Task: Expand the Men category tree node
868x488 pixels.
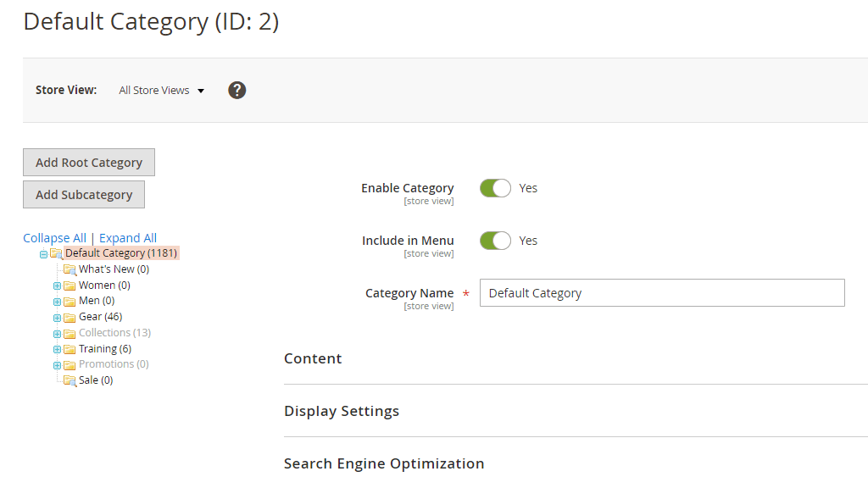Action: coord(58,302)
